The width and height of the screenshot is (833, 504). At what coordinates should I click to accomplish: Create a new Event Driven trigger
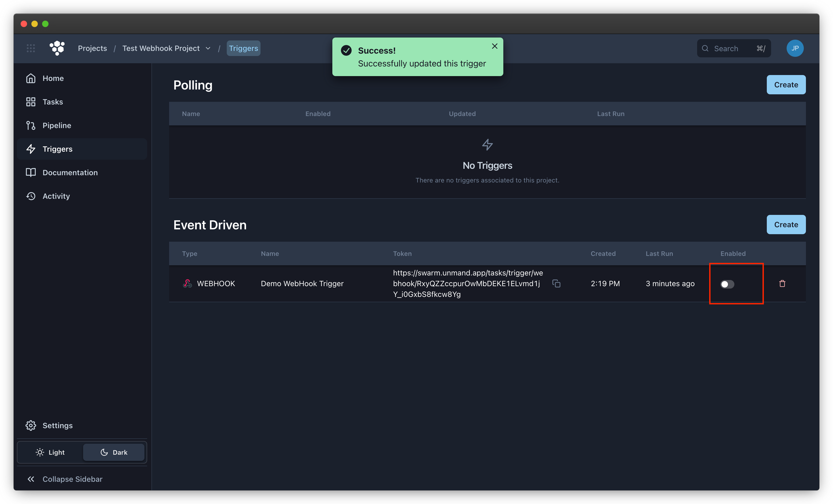[x=786, y=224]
